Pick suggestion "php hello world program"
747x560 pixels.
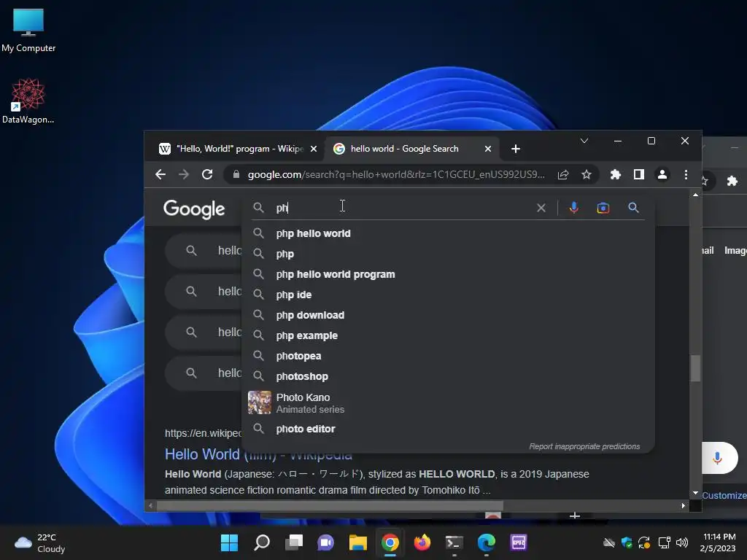448,274
